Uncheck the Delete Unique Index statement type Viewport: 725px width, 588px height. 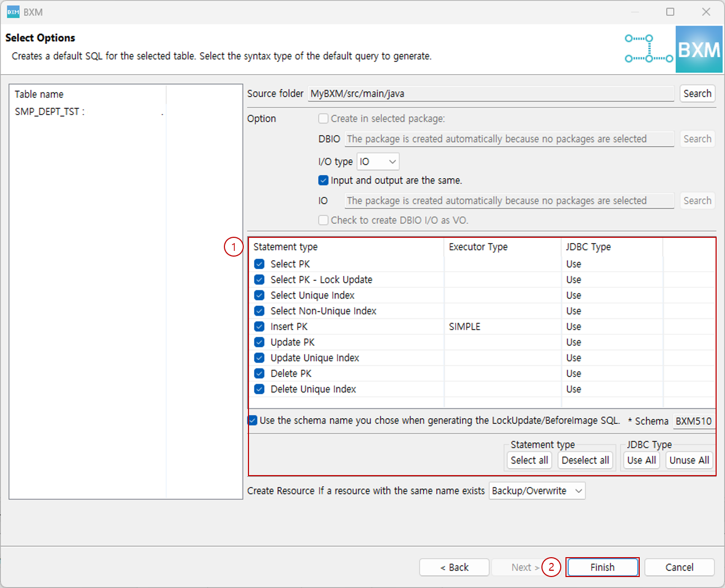click(259, 389)
